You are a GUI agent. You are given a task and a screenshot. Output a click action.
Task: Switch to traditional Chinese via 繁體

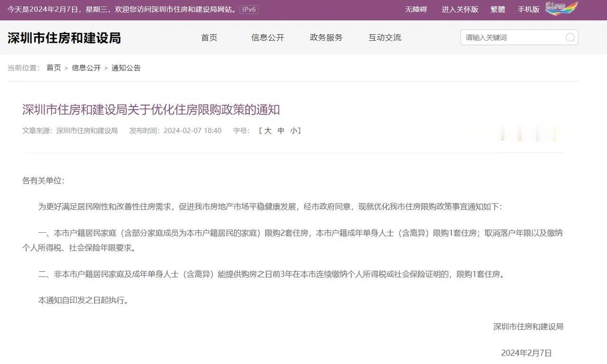[497, 9]
